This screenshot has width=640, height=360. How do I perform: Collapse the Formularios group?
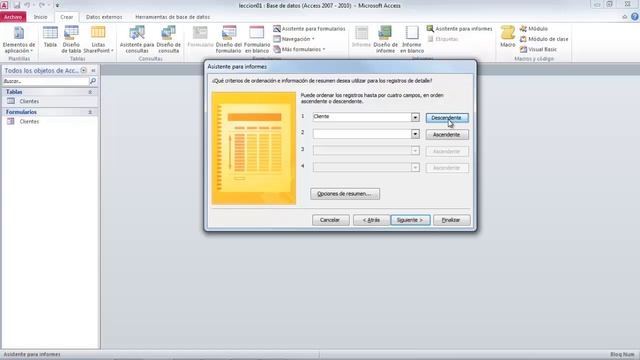pyautogui.click(x=90, y=112)
